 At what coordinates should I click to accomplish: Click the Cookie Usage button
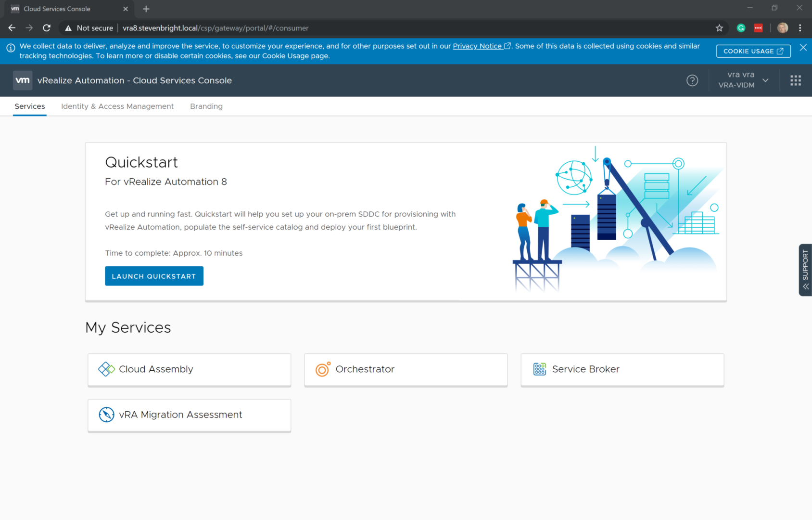pos(753,51)
